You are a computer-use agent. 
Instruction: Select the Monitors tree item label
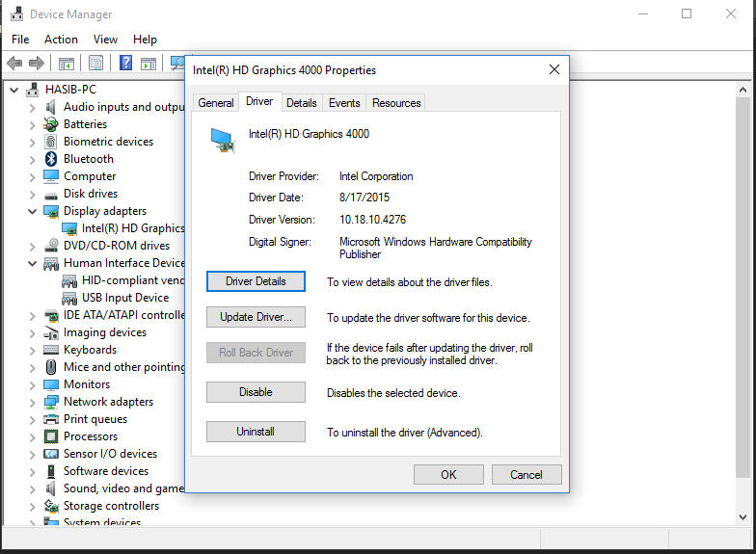pyautogui.click(x=87, y=384)
